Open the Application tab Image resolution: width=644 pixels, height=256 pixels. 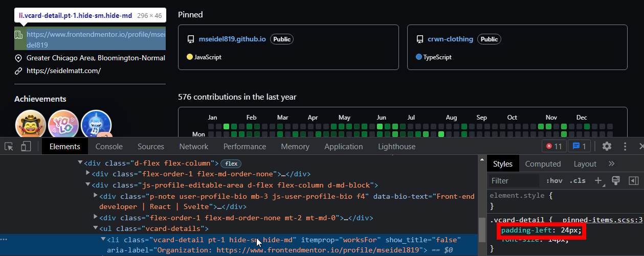344,146
